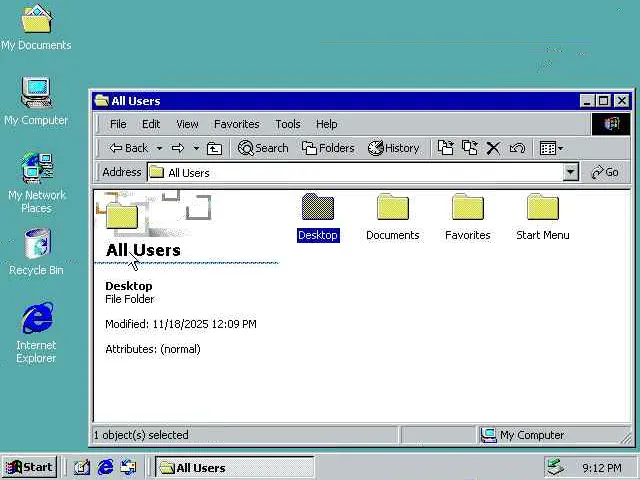Show the Folders tree pane
The width and height of the screenshot is (640, 480).
pos(328,148)
